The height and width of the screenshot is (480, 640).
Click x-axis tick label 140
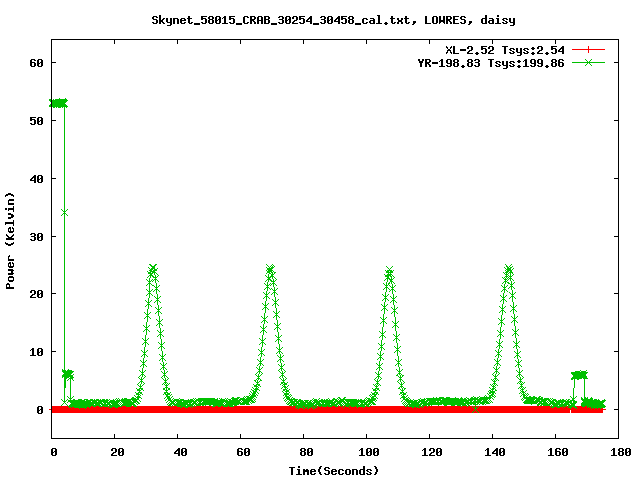tap(495, 452)
